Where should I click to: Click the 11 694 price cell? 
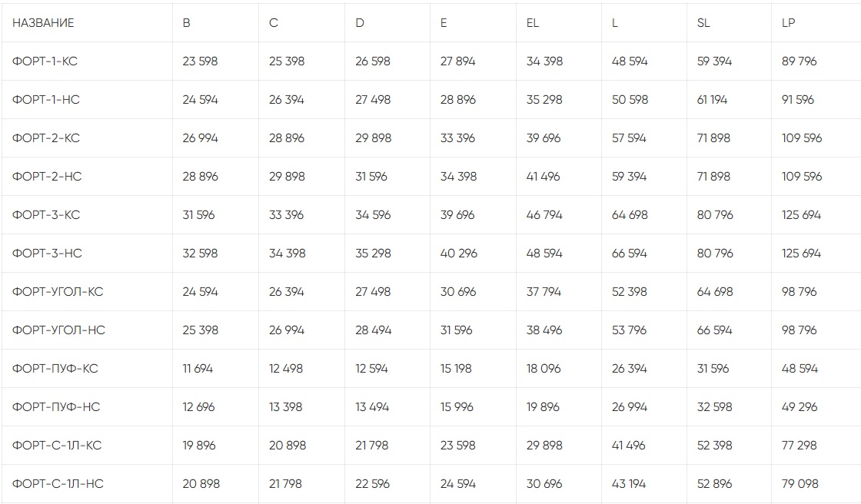coord(198,369)
